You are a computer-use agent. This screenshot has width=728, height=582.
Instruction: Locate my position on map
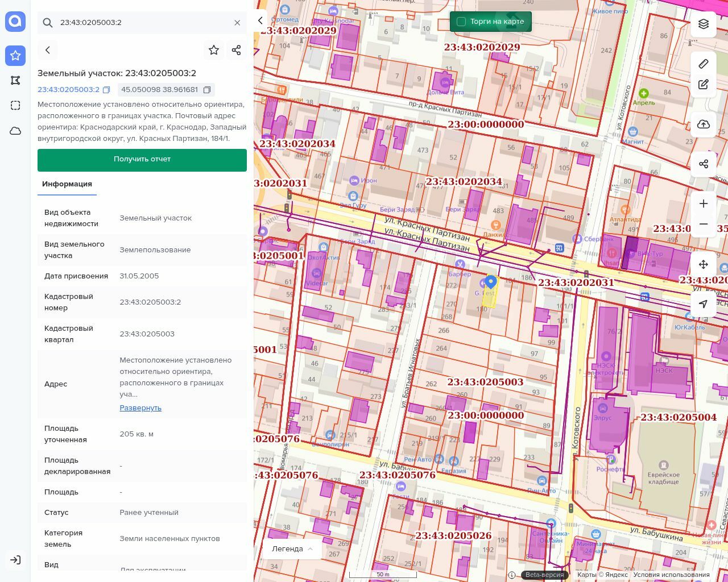coord(704,304)
